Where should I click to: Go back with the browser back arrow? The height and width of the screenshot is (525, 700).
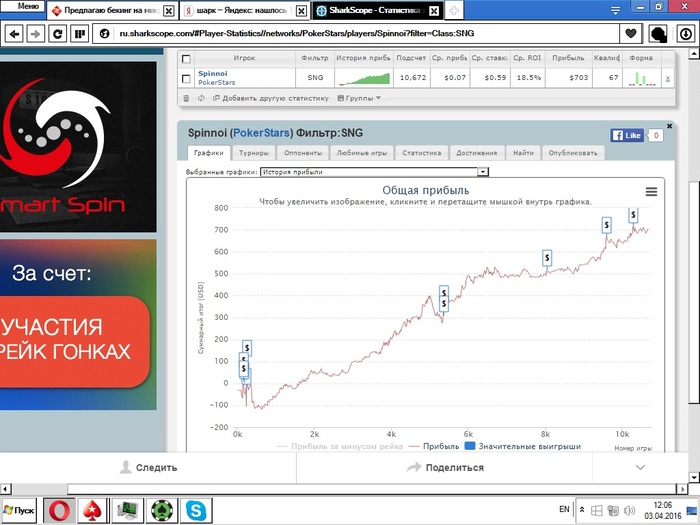[x=15, y=34]
